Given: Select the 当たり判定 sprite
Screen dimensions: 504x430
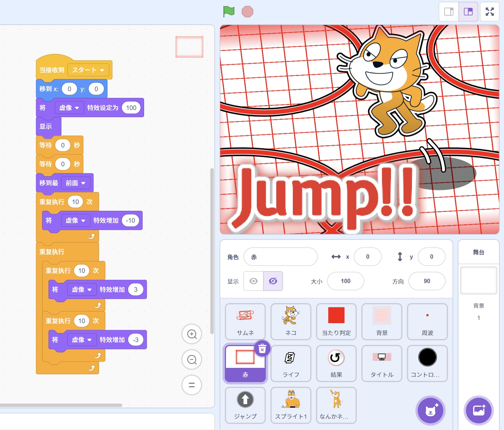Looking at the screenshot, I should [x=336, y=321].
